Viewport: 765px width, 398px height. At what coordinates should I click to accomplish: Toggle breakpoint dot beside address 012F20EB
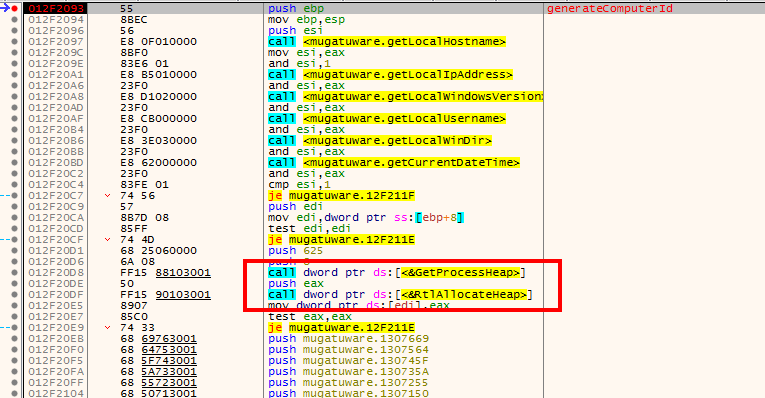[x=15, y=338]
